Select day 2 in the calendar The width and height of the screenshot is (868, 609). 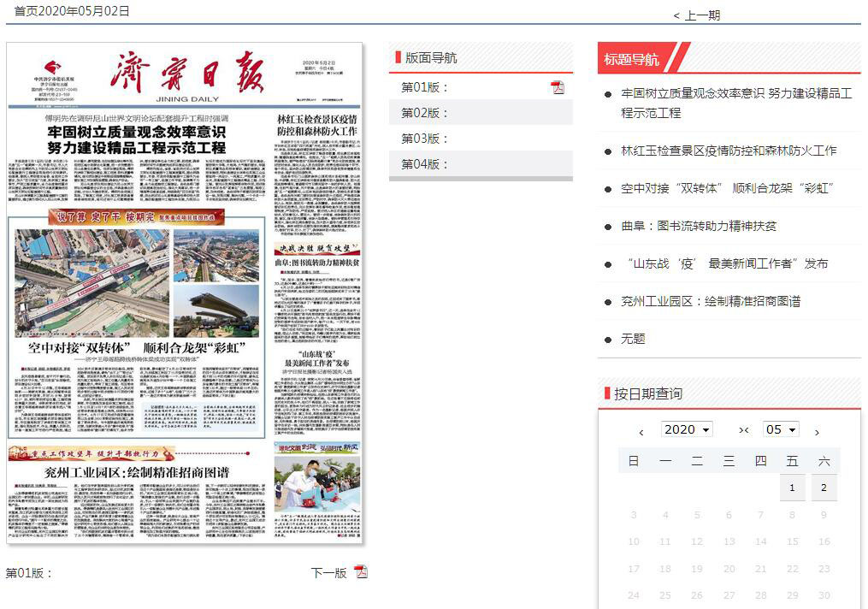point(824,488)
